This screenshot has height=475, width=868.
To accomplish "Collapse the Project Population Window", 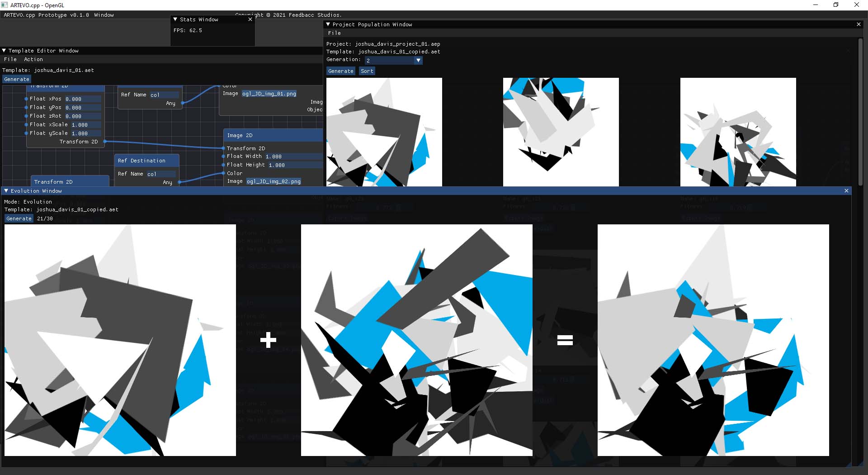I will click(328, 24).
